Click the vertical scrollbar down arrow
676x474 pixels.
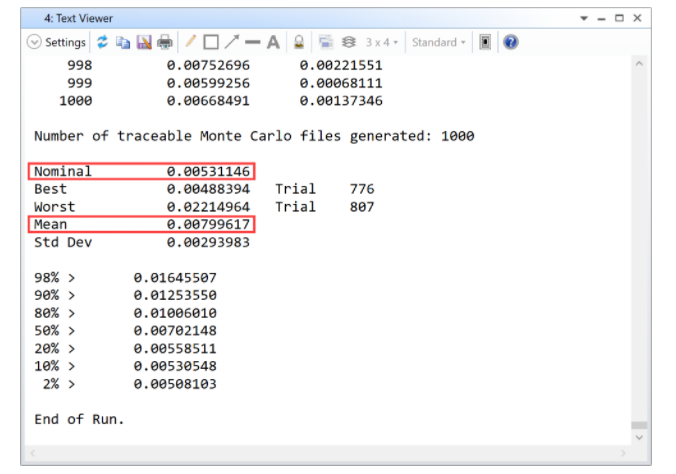639,437
